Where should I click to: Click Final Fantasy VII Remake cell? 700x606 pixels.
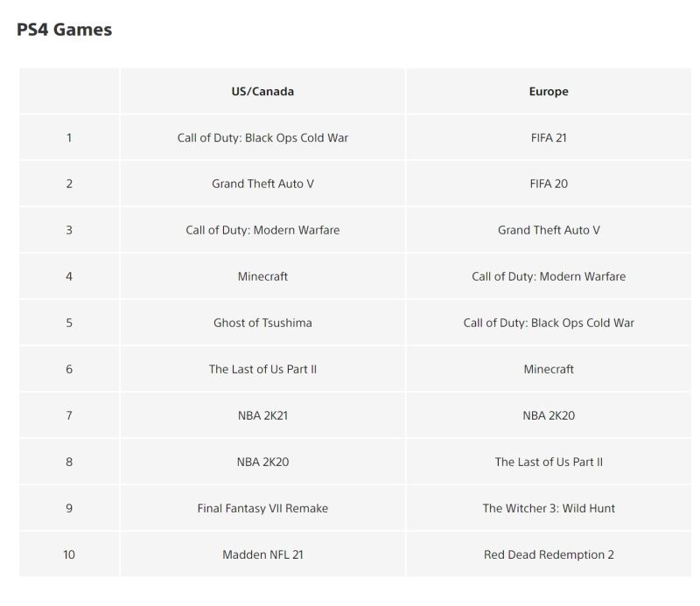262,508
